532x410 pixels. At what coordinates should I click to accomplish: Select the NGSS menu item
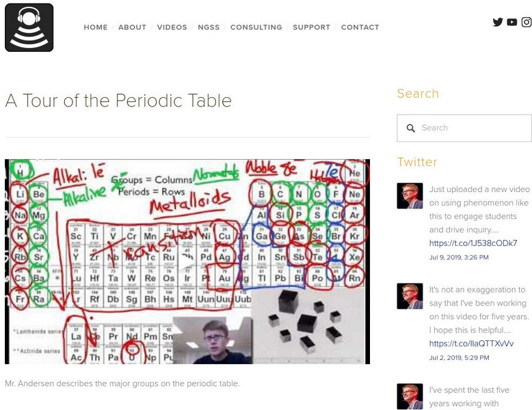[x=209, y=27]
